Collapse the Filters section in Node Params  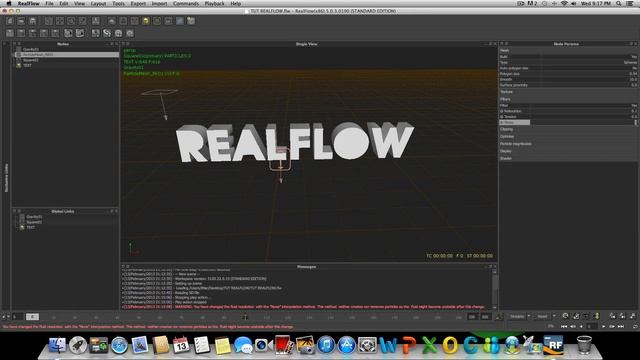pyautogui.click(x=569, y=99)
